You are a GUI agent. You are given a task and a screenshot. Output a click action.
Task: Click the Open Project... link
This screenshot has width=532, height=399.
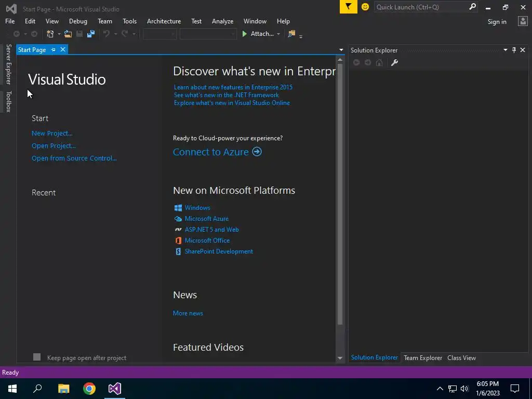click(54, 146)
